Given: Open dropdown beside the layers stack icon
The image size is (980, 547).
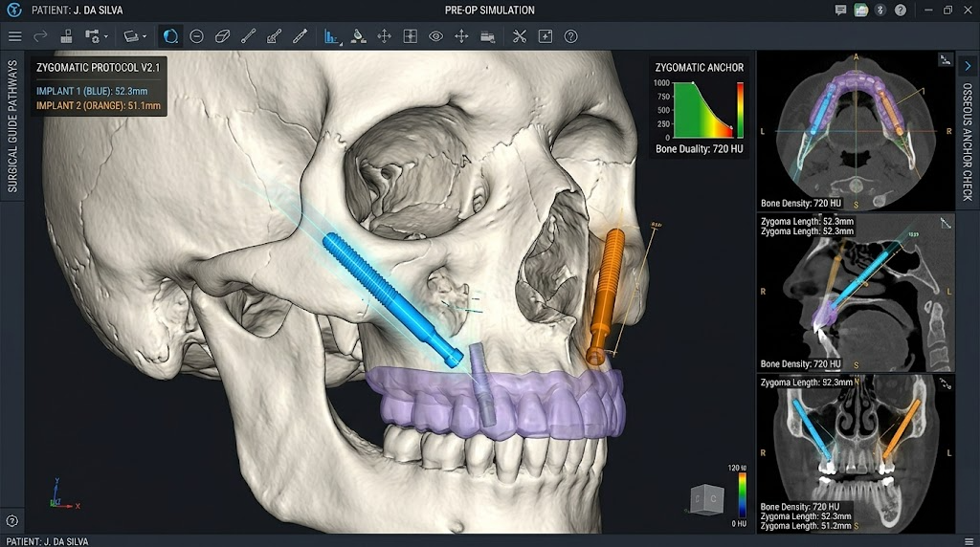Looking at the screenshot, I should click(x=144, y=36).
